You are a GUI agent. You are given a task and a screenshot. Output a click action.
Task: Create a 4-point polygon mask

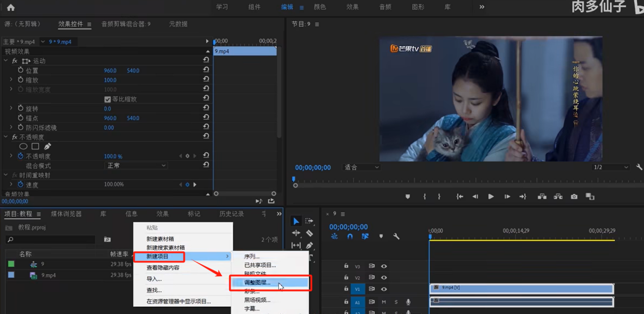tap(35, 147)
